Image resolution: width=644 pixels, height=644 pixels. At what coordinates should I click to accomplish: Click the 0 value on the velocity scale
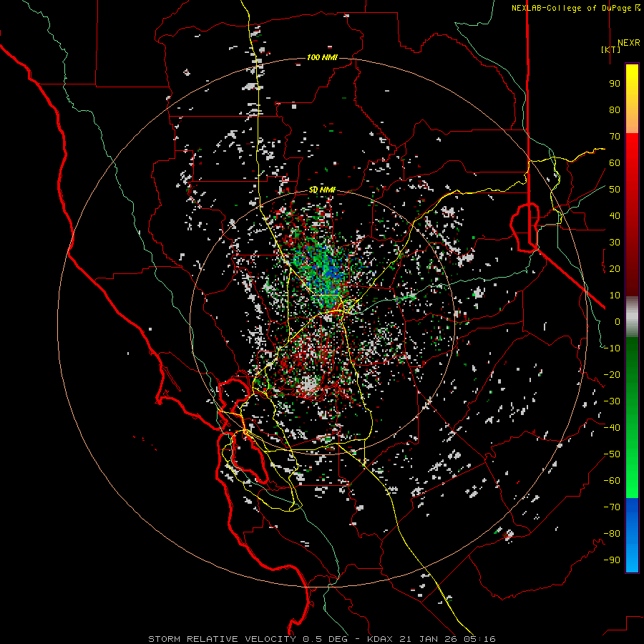(x=618, y=322)
